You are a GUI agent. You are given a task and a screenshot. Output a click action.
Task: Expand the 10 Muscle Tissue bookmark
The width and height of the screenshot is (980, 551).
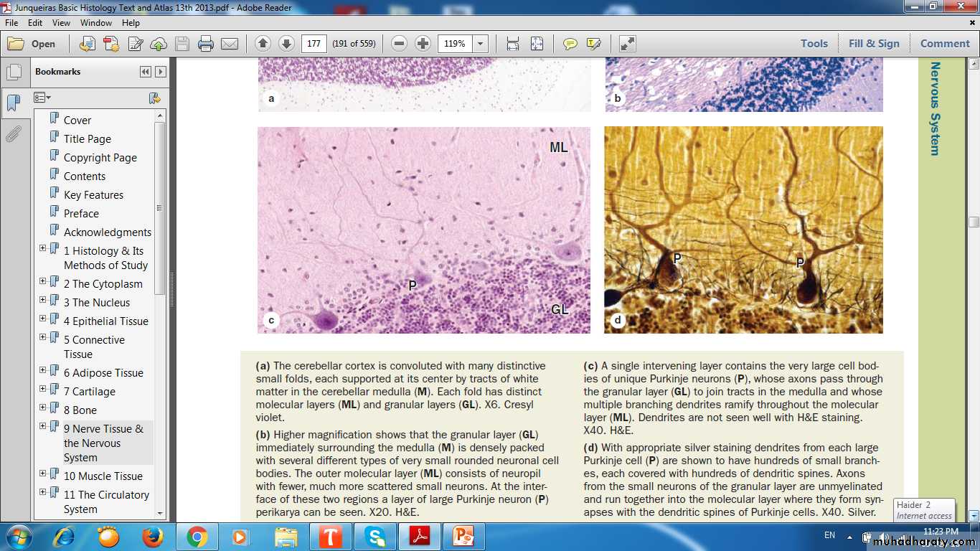(x=43, y=474)
